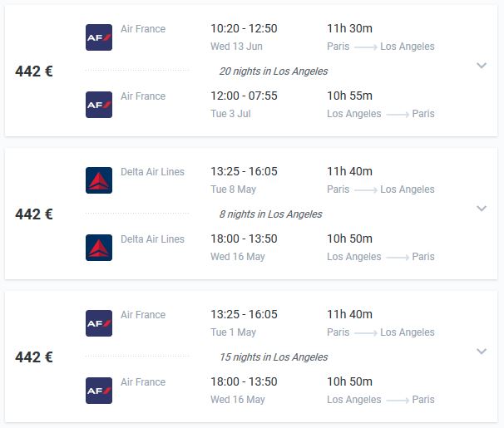Click the 20 nights in Los Angeles label
504x428 pixels.
(x=273, y=71)
